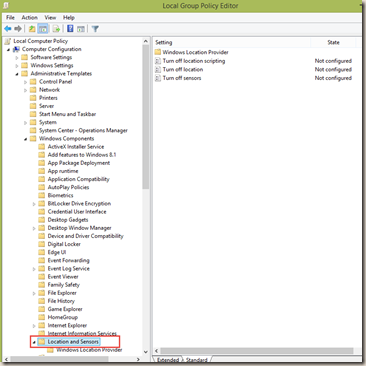Expand the Desktop Window Manager node

(34, 228)
